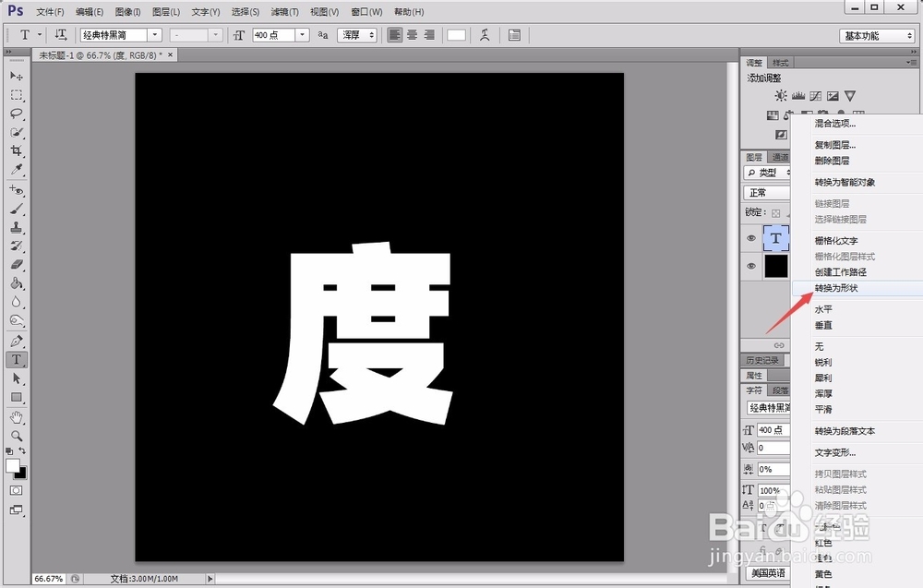Image resolution: width=923 pixels, height=588 pixels.
Task: Select the Horizontal Type tool in toolbox
Action: (x=17, y=360)
